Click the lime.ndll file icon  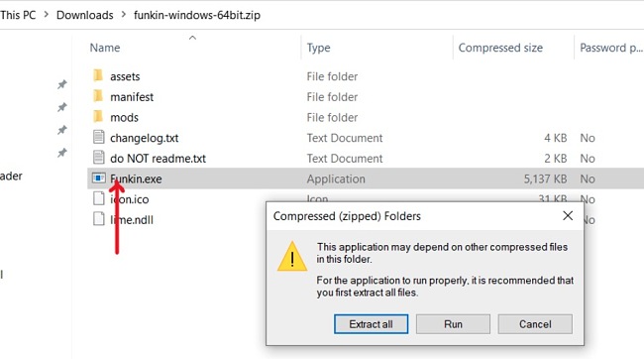(x=98, y=219)
